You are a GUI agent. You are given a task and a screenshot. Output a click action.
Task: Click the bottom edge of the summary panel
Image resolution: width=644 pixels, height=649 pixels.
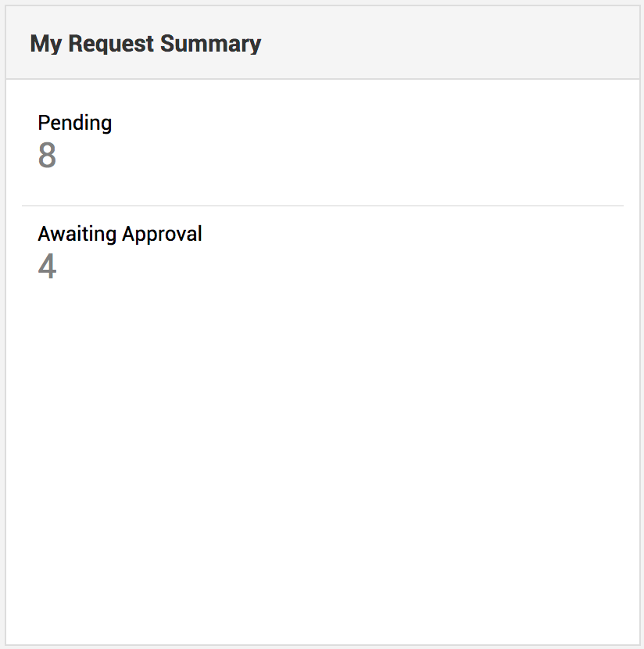point(322,645)
